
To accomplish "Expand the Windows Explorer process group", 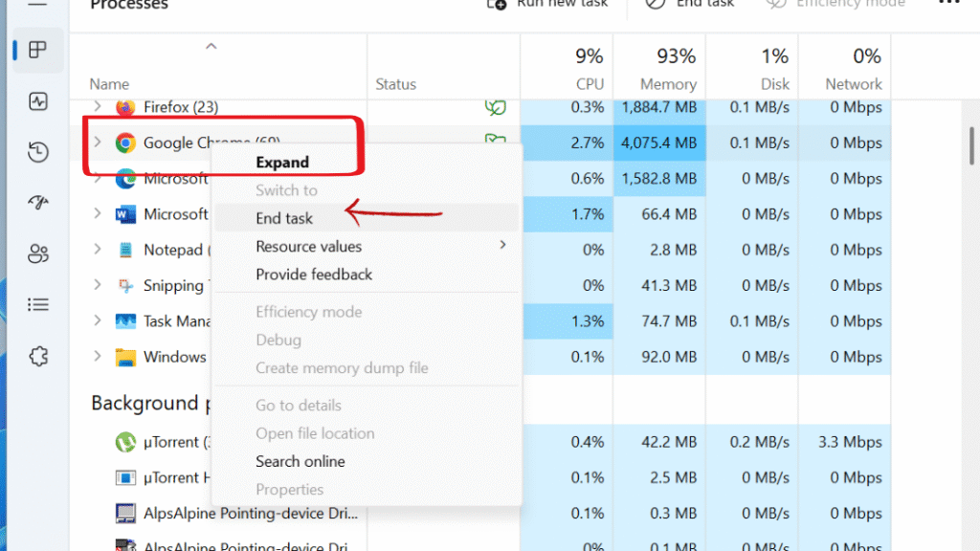I will coord(98,356).
